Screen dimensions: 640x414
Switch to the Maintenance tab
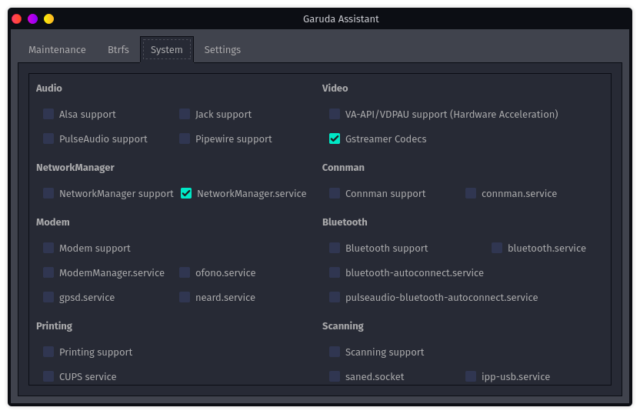[57, 49]
